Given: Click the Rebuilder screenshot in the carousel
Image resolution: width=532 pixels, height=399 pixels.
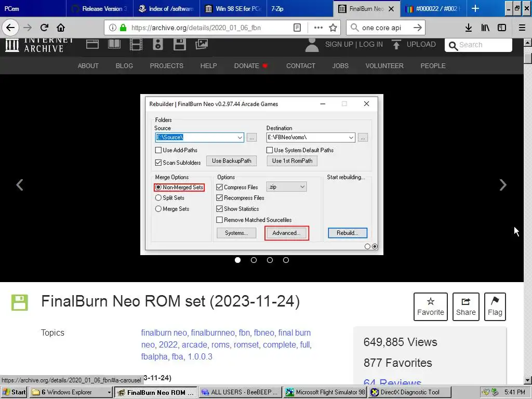Looking at the screenshot, I should [262, 175].
